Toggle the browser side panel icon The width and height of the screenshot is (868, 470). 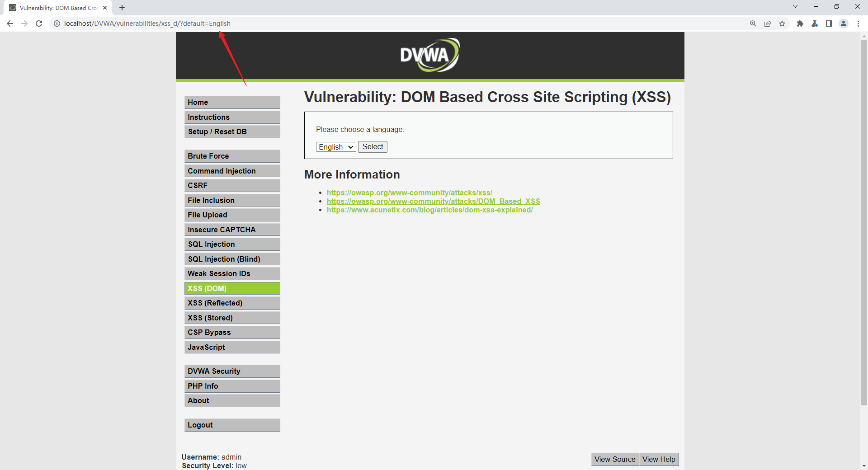pyautogui.click(x=829, y=23)
